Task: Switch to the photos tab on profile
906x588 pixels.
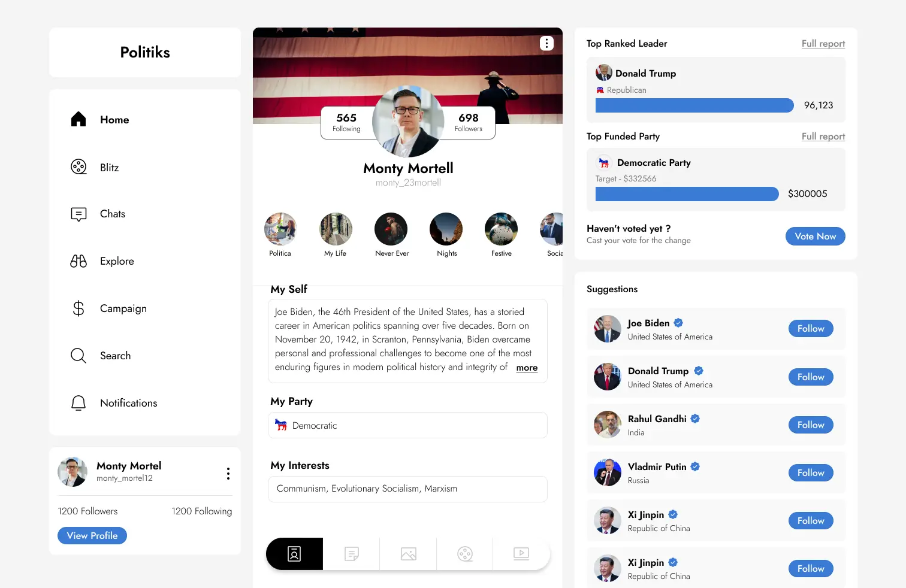Action: tap(408, 554)
